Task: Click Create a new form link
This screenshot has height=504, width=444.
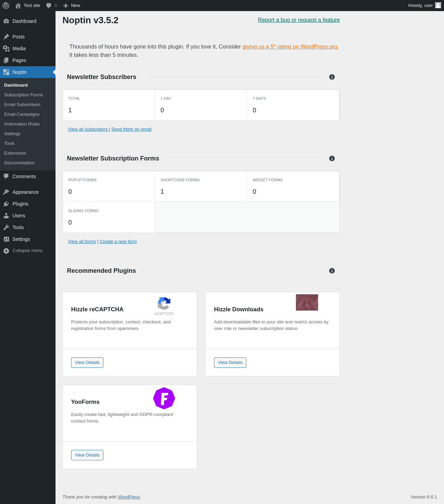Action: tap(118, 242)
